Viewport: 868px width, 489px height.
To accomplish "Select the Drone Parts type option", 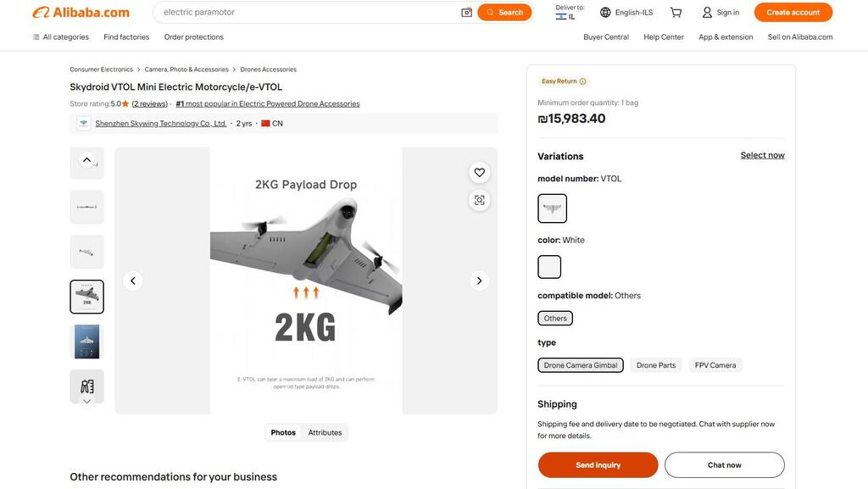I will (656, 365).
